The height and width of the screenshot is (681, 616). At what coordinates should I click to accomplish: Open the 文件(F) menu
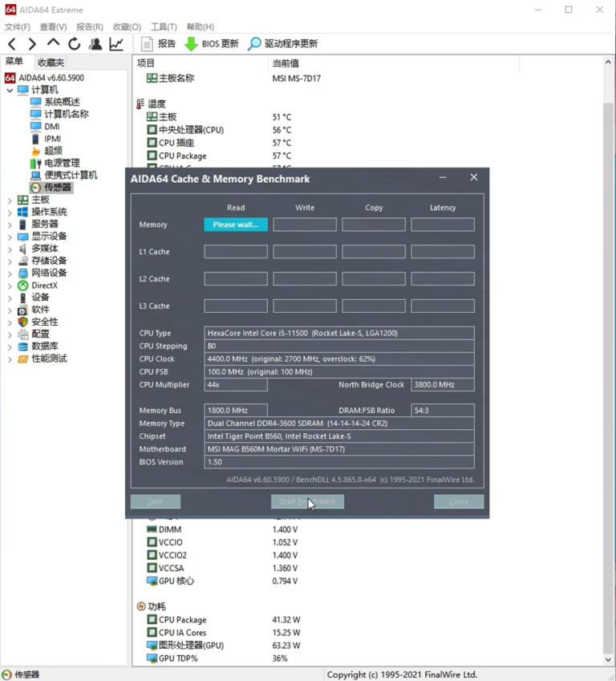[18, 27]
